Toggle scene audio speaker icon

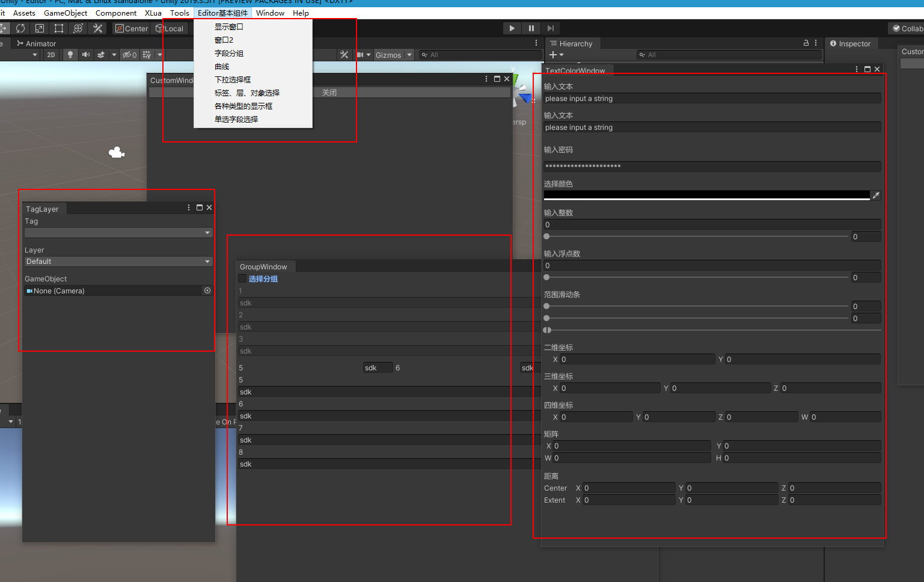click(86, 55)
